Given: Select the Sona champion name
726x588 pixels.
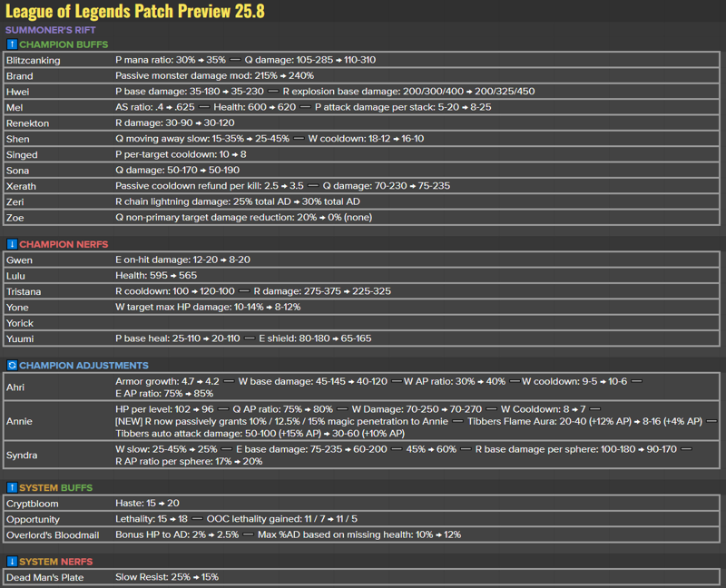Looking at the screenshot, I should click(17, 171).
